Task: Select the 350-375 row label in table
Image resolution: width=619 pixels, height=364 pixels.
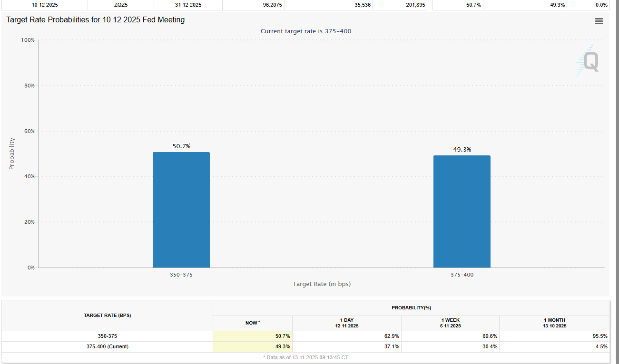Action: [107, 336]
